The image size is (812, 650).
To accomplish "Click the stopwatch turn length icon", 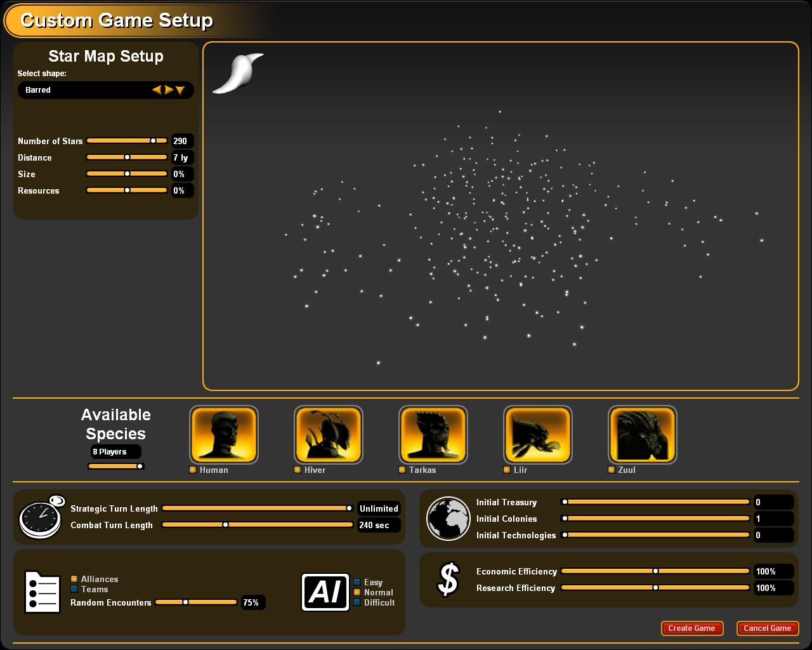I will (42, 517).
